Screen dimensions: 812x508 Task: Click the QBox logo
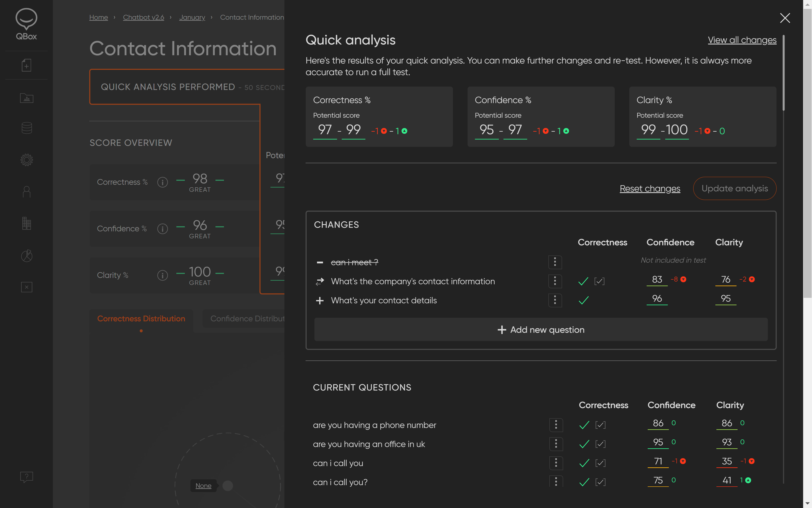pyautogui.click(x=26, y=24)
